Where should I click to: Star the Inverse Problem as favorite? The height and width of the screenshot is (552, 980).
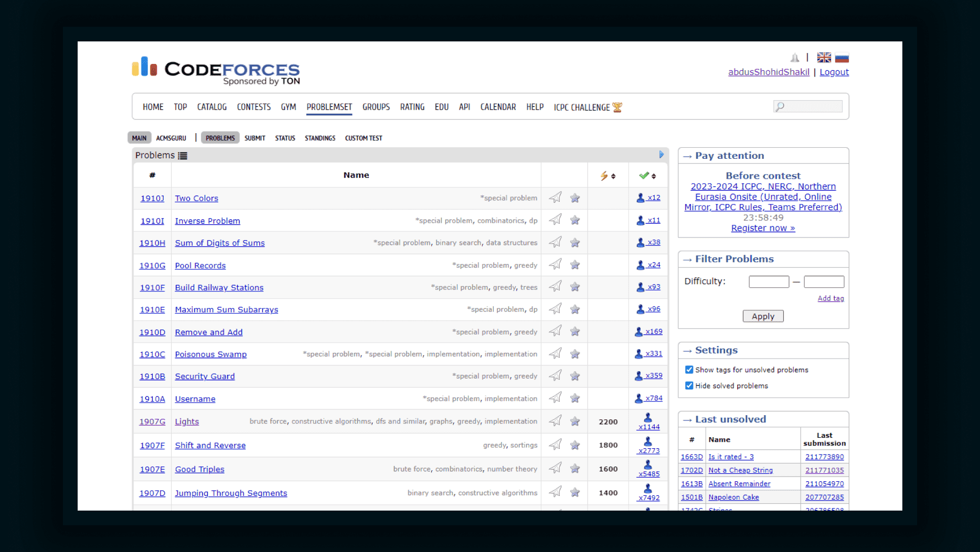[575, 220]
